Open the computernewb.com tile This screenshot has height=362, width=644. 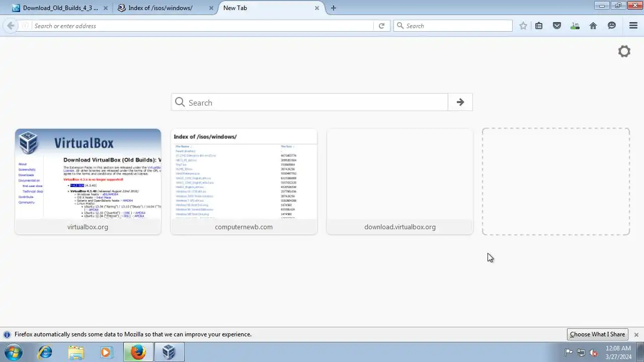pos(244,182)
